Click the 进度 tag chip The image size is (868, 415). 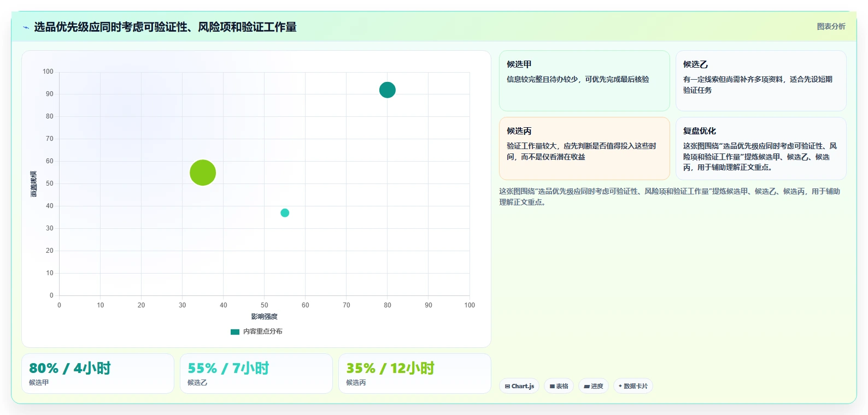594,386
